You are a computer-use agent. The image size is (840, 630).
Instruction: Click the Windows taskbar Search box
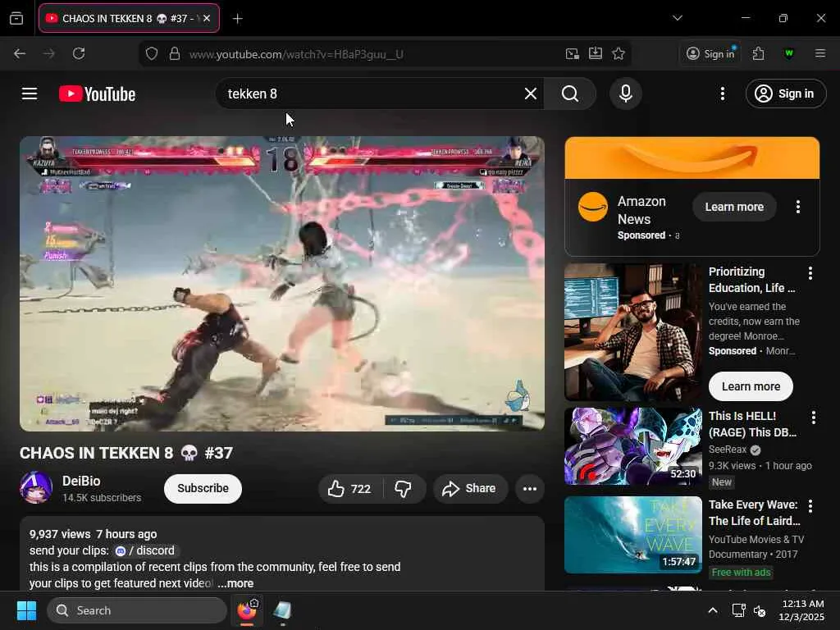point(137,610)
